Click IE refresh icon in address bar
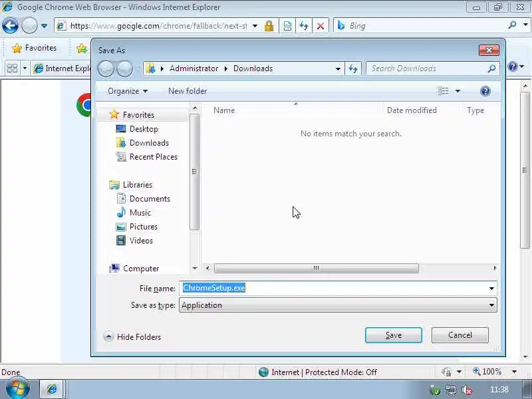The image size is (532, 399). point(304,26)
